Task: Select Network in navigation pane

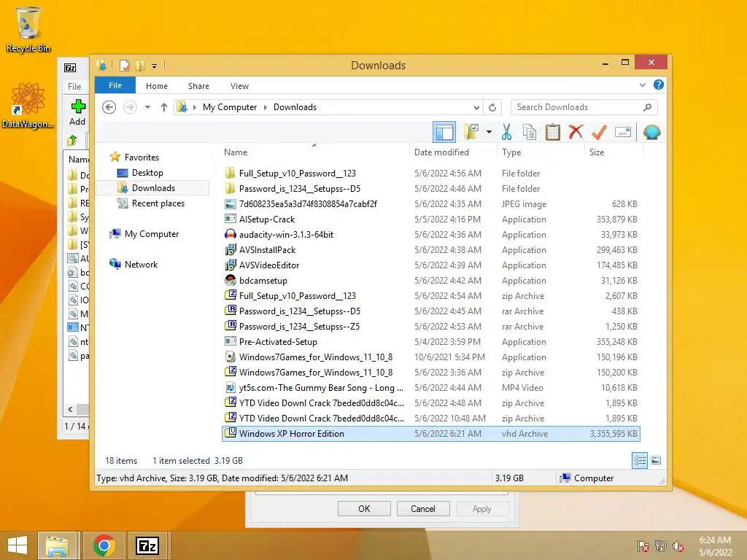Action: (x=141, y=264)
